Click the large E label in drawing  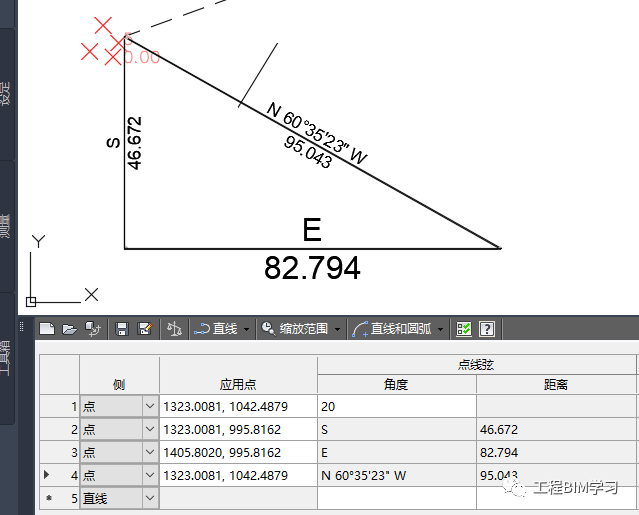coord(312,229)
